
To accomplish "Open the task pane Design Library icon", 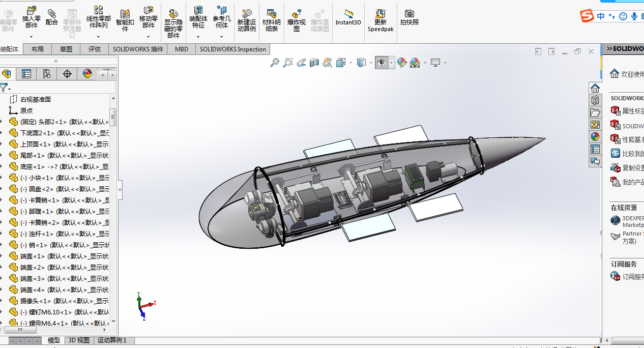I will (595, 100).
